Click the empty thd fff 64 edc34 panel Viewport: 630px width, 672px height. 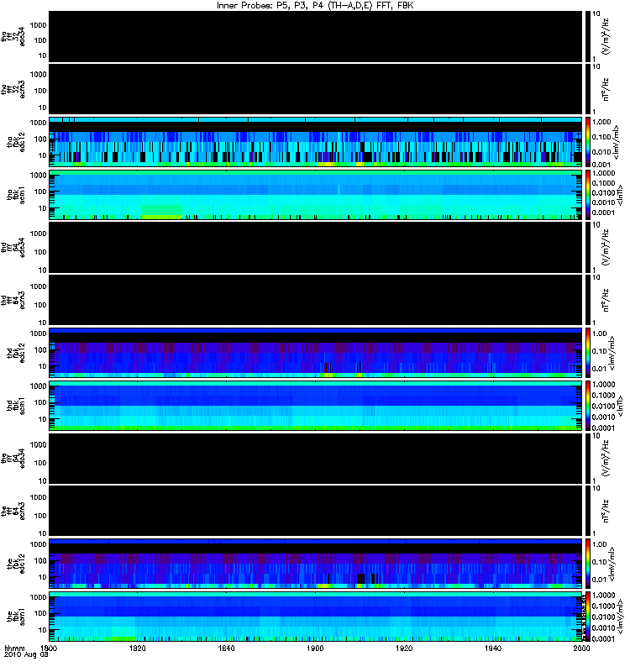click(x=315, y=247)
